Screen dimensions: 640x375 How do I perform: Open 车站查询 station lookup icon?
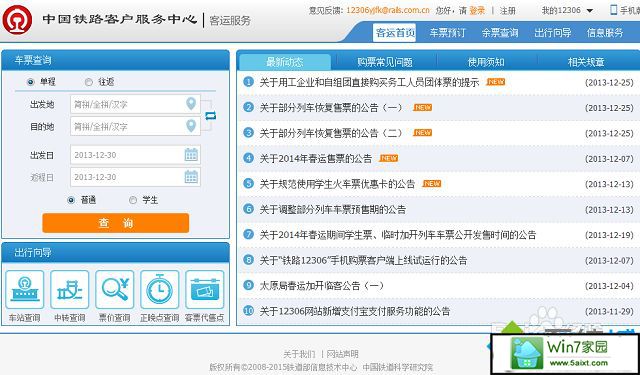pos(24,289)
